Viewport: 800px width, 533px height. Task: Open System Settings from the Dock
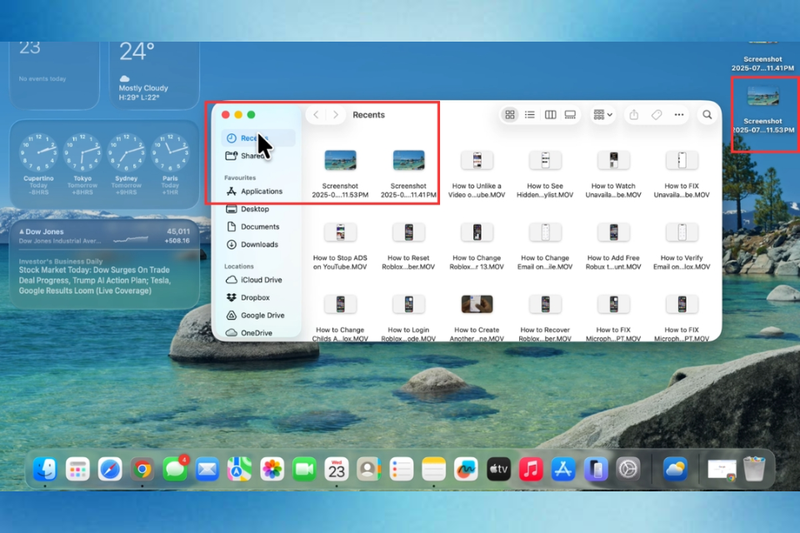[x=628, y=469]
